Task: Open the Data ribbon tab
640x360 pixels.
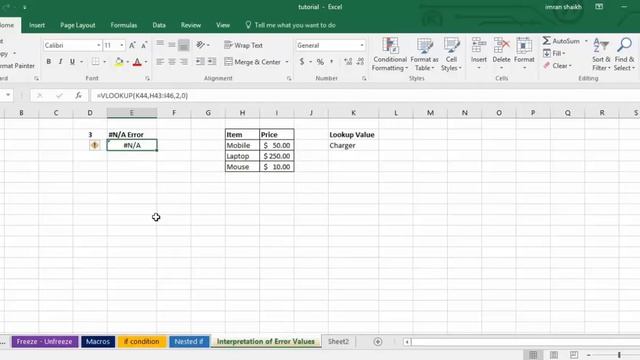Action: [159, 25]
